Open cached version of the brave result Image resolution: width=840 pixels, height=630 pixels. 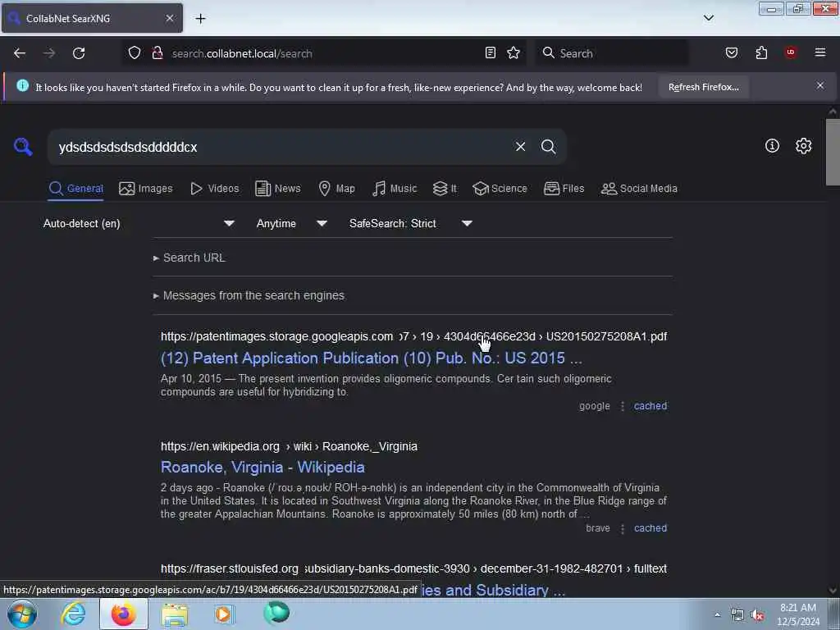tap(651, 528)
